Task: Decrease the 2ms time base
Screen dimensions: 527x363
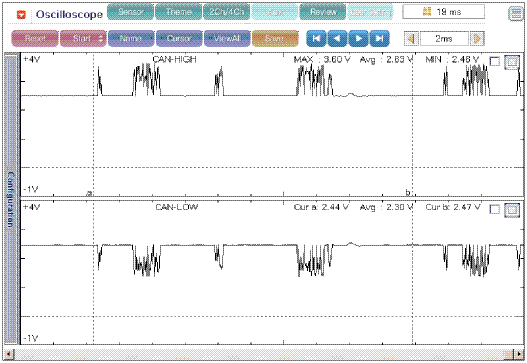Action: [411, 39]
